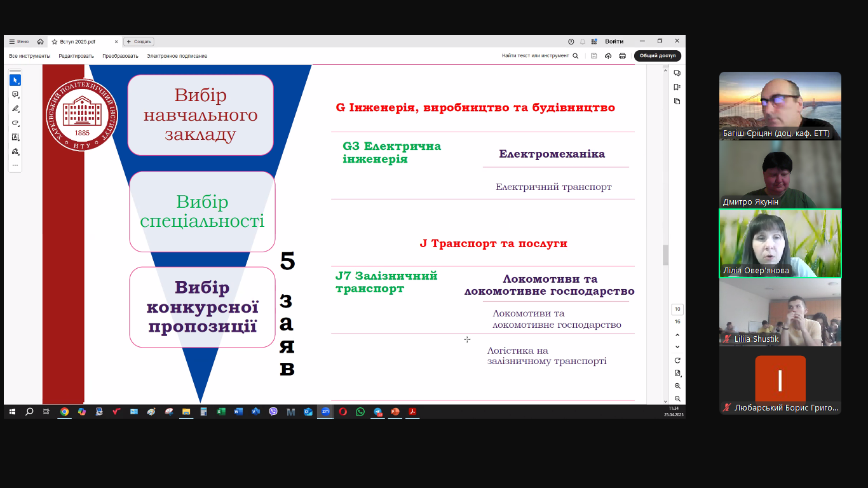This screenshot has width=868, height=488.
Task: Activate the text box tool
Action: (x=15, y=137)
